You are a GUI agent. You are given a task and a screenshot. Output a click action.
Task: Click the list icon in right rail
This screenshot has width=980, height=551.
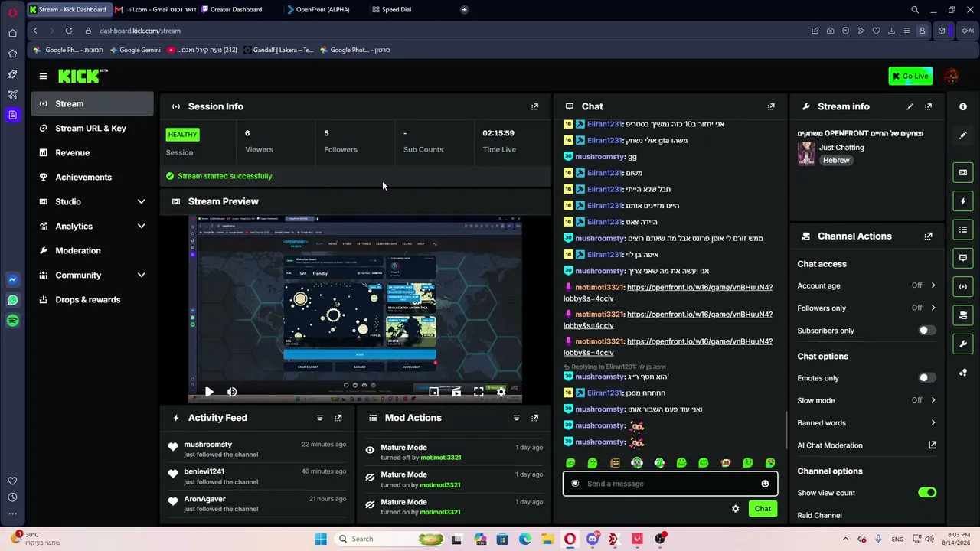(x=963, y=230)
